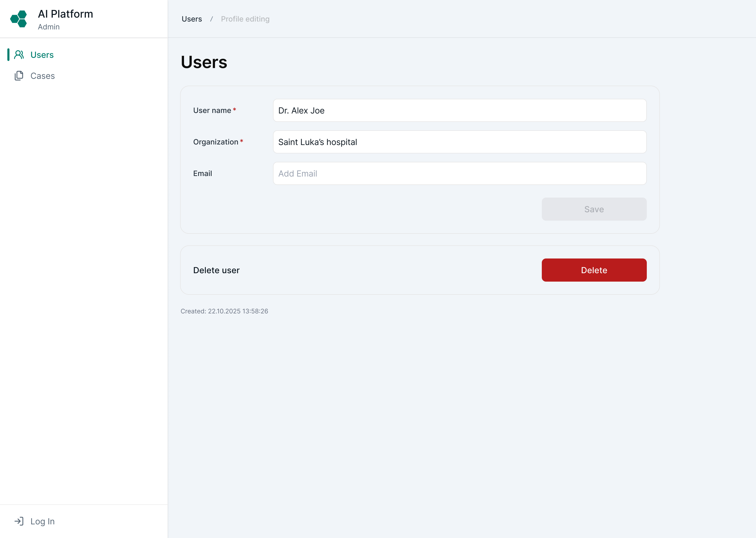Open the Cases section from the sidebar

click(42, 76)
